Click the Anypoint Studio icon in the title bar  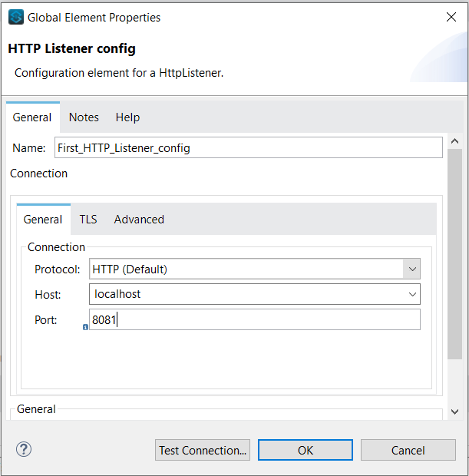tap(15, 17)
